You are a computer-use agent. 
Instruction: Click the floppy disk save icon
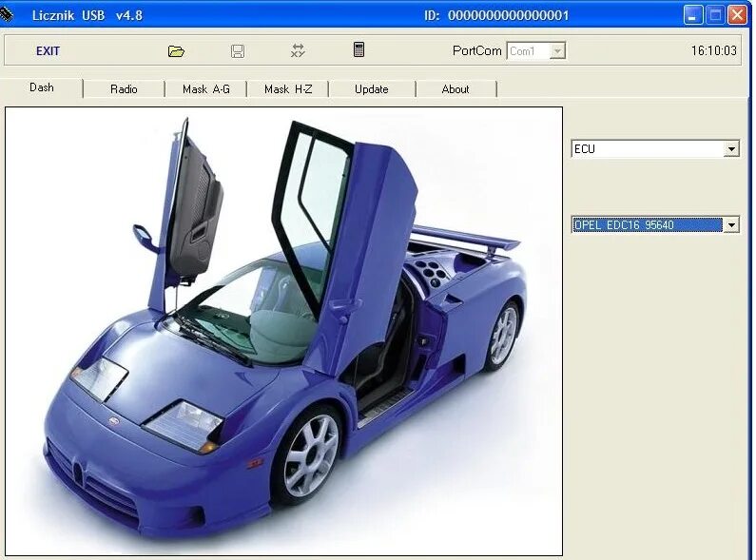click(x=237, y=51)
